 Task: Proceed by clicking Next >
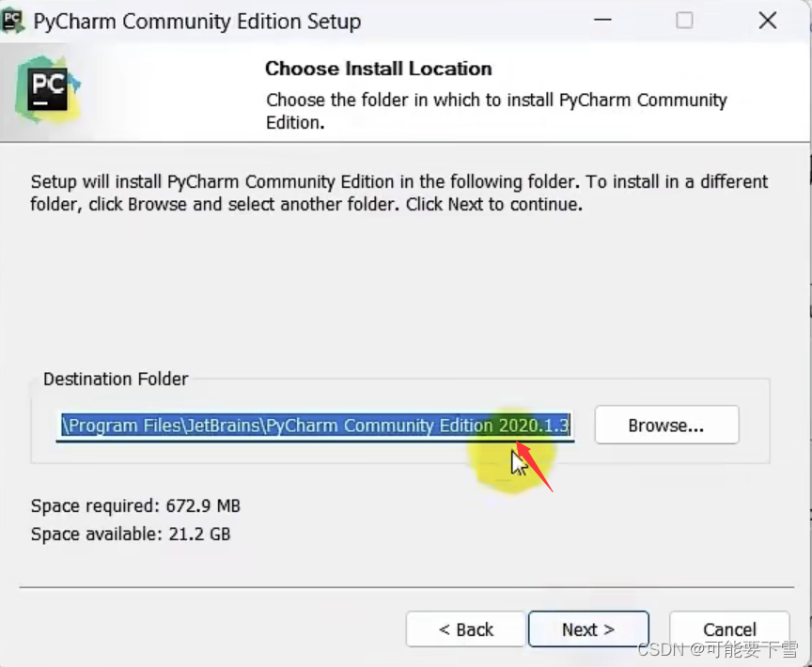click(x=588, y=629)
